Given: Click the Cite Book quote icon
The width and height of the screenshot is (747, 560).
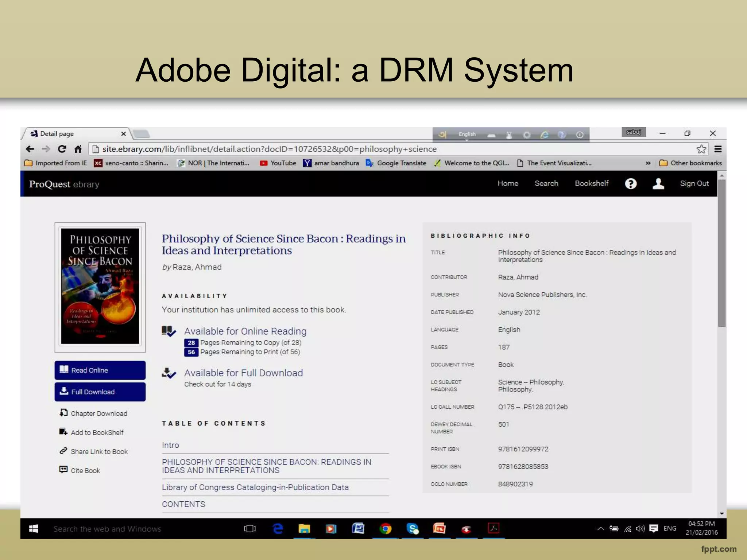Looking at the screenshot, I should [63, 470].
